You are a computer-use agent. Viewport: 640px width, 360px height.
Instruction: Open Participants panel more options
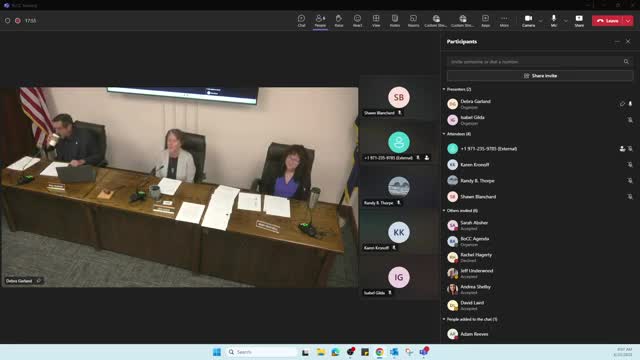(617, 41)
